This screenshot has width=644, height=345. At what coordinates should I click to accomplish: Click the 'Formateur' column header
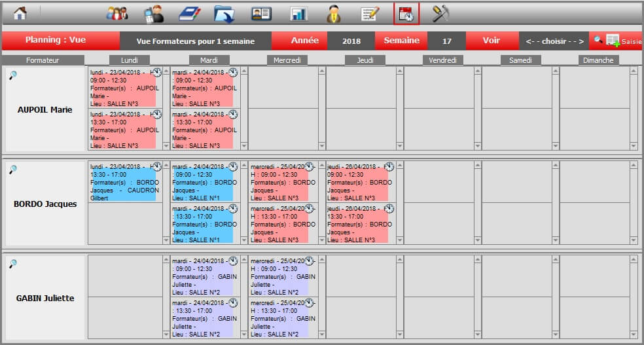tap(43, 60)
